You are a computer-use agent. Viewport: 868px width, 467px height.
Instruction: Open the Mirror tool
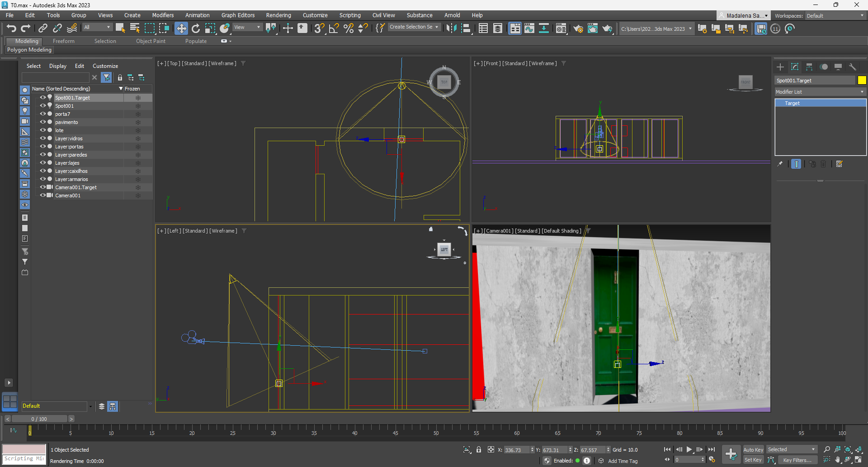[x=451, y=29]
